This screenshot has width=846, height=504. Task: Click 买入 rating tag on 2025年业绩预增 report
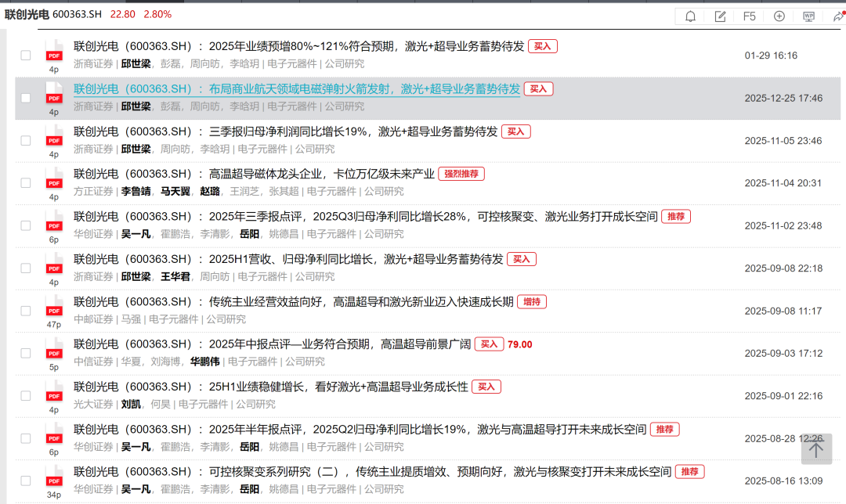click(x=542, y=46)
